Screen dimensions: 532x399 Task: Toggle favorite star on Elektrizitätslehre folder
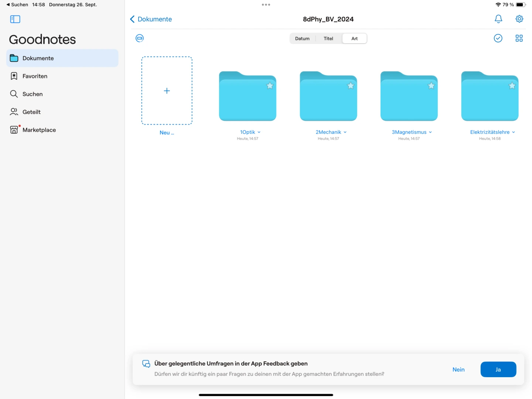pos(512,86)
